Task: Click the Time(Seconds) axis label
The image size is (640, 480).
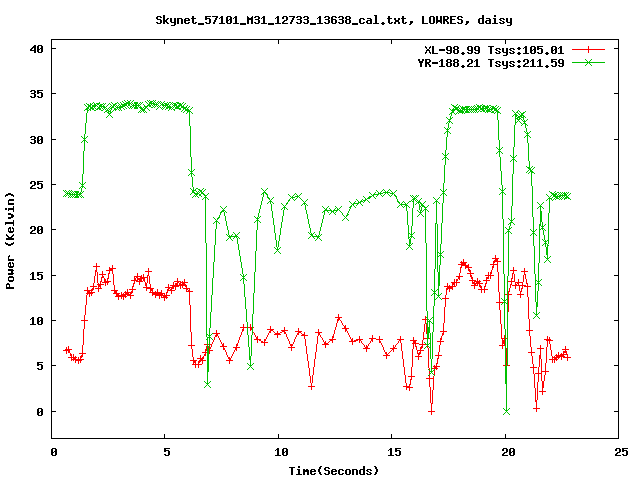Action: pos(334,471)
